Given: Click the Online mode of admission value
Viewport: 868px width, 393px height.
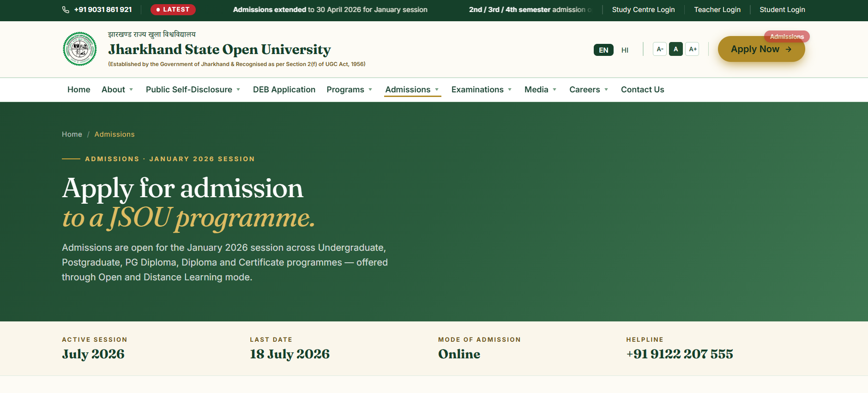Looking at the screenshot, I should pyautogui.click(x=459, y=354).
